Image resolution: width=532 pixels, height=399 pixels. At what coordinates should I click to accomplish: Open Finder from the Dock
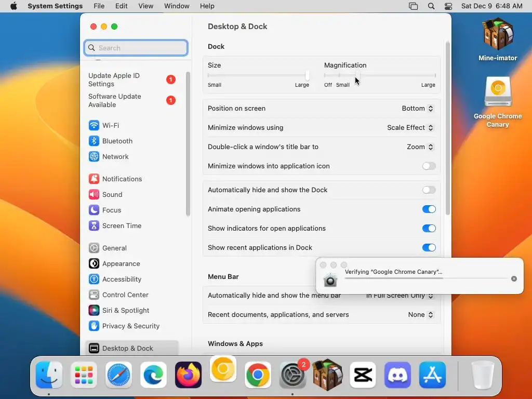click(49, 375)
